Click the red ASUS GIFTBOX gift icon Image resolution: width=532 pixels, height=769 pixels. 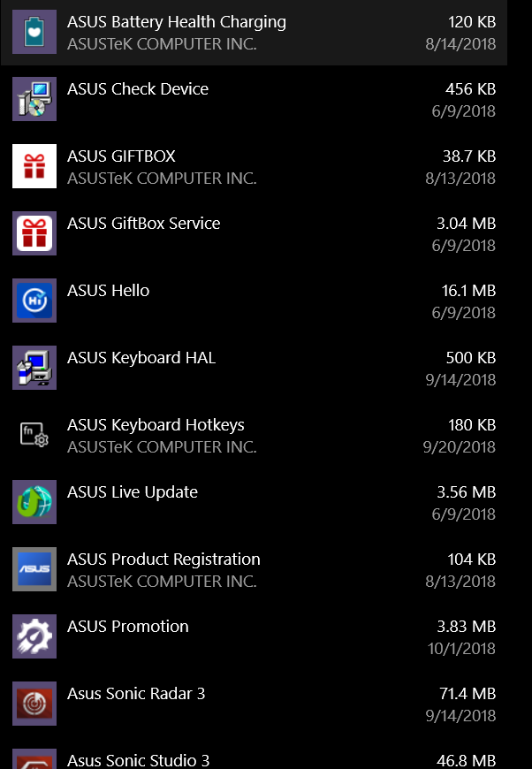34,166
